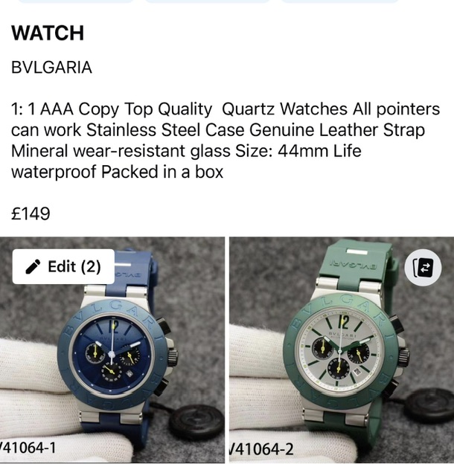Select the £149 price text
The height and width of the screenshot is (476, 454).
(31, 213)
